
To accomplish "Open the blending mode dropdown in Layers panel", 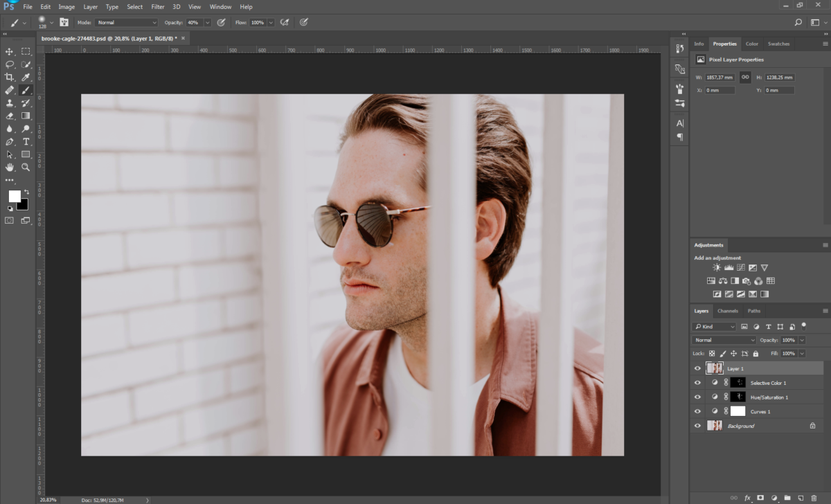I will (722, 340).
